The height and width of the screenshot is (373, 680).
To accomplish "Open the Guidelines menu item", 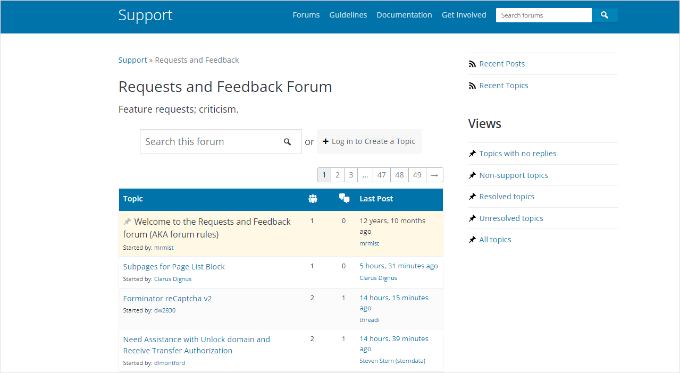I will coord(348,15).
